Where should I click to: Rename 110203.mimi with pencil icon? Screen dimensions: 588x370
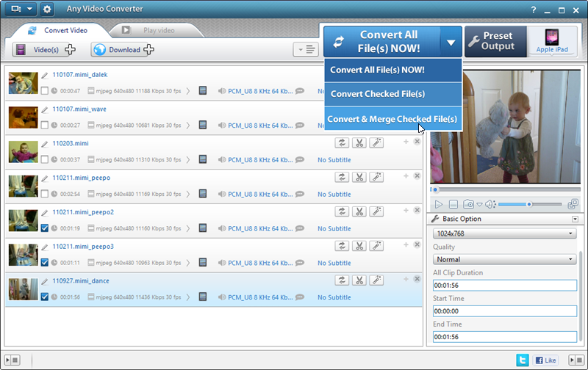click(x=45, y=144)
